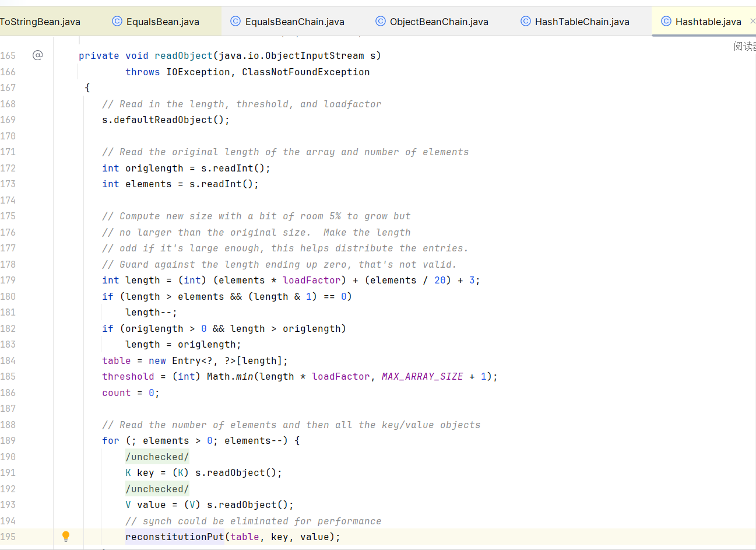Click the class icon on the ObjectBeanChain.java tab

(x=381, y=21)
